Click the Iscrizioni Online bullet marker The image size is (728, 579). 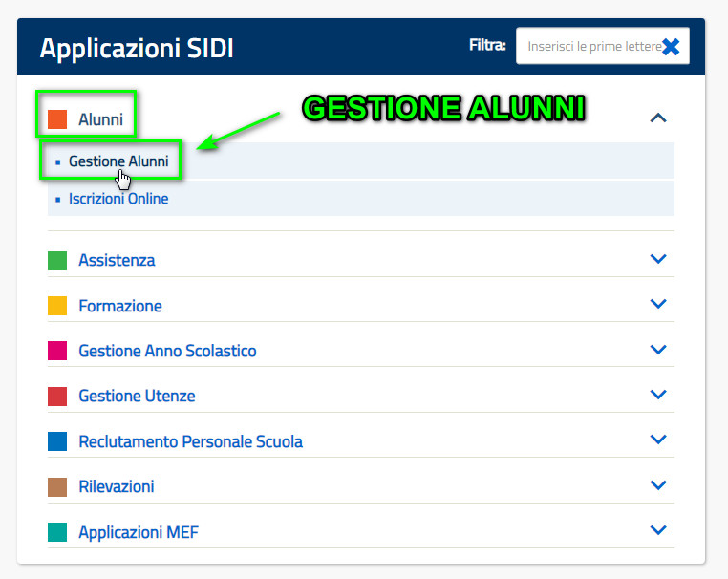coord(58,200)
